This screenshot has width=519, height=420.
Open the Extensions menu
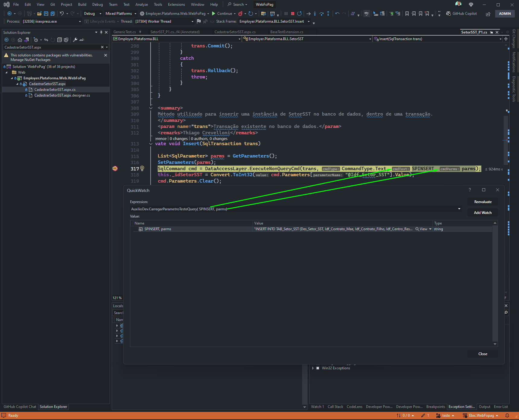click(x=176, y=5)
